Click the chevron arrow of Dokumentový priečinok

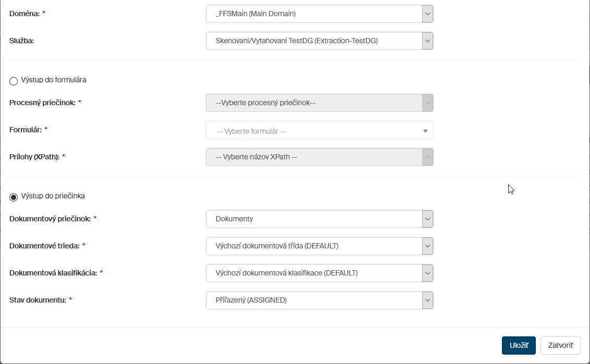point(427,219)
